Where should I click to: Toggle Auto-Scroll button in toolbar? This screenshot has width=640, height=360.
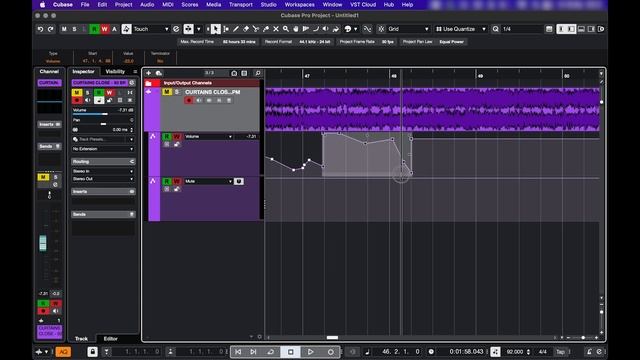tap(188, 29)
